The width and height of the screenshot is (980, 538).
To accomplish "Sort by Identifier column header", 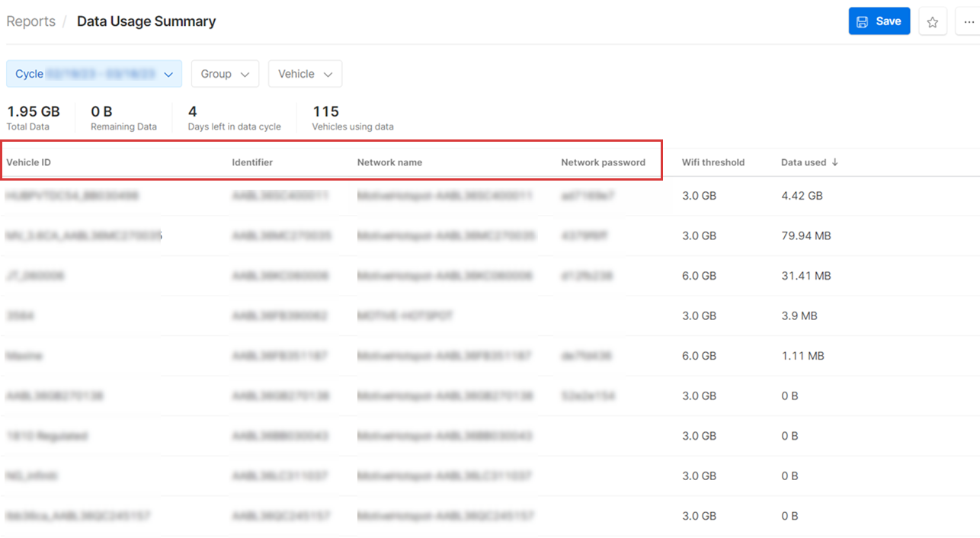I will [x=252, y=162].
